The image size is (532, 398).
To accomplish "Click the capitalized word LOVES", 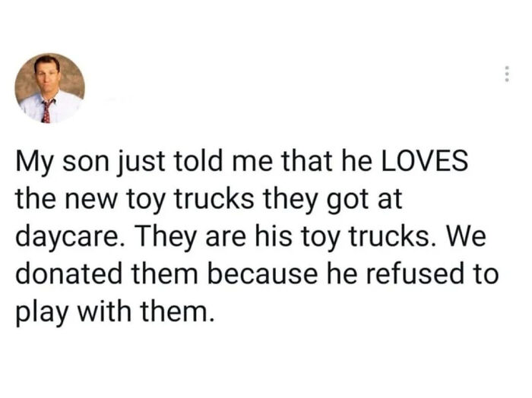I will point(425,161).
